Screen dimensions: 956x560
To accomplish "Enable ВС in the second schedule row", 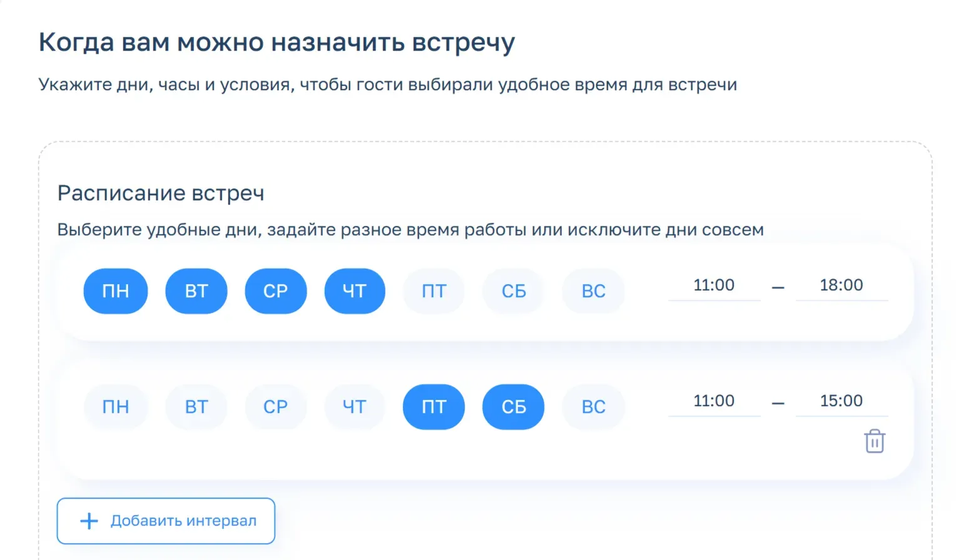I will (x=593, y=407).
